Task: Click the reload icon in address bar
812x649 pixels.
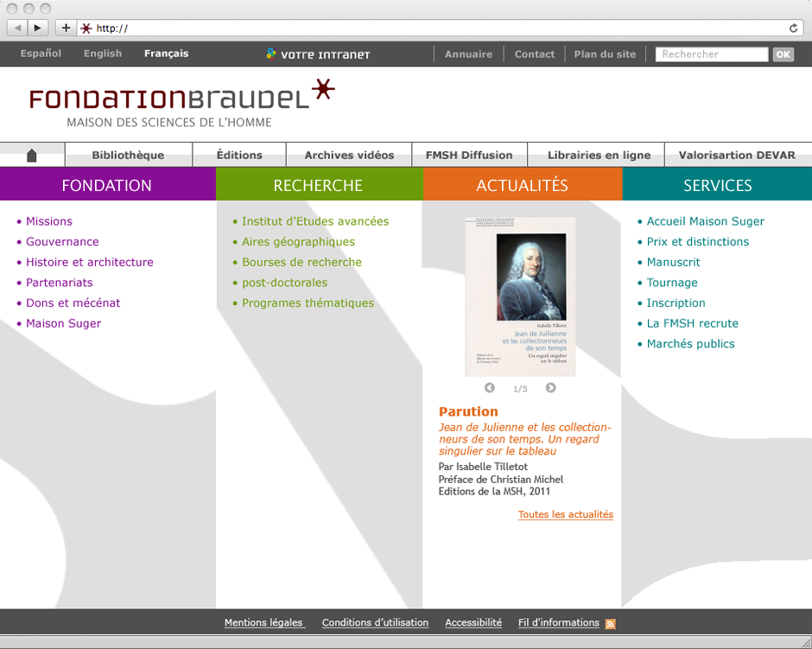Action: click(x=793, y=28)
